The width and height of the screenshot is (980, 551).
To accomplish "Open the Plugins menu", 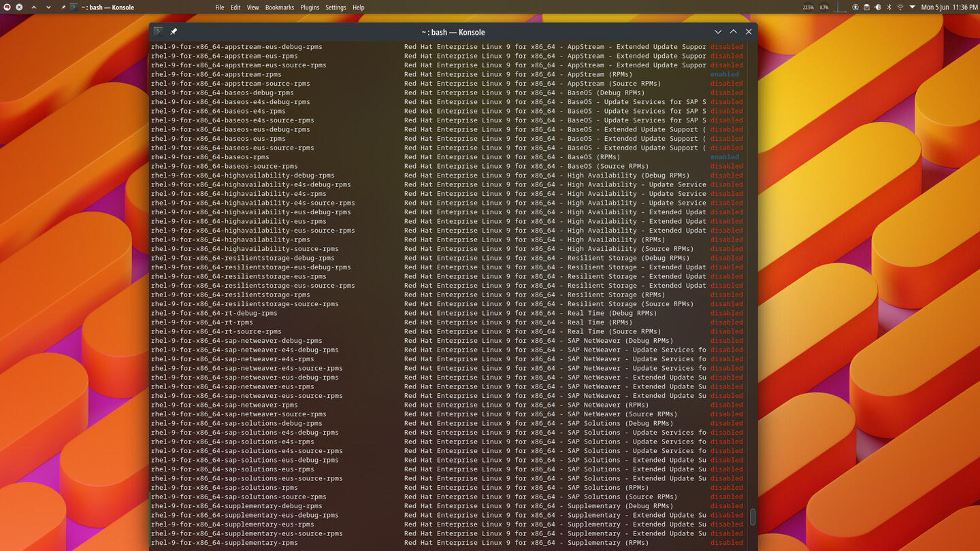I will tap(310, 7).
